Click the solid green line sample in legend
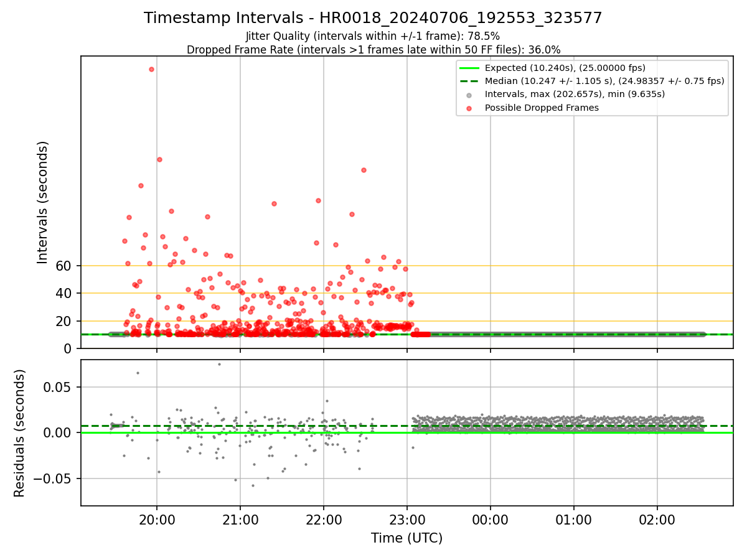Viewport: 747px width, 560px height. (469, 68)
